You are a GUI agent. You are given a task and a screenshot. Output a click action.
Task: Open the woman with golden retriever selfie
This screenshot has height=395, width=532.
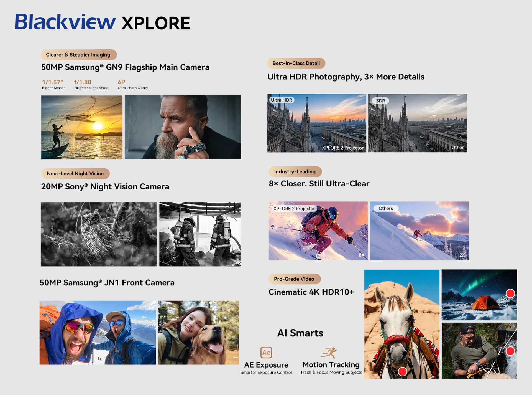pyautogui.click(x=199, y=333)
